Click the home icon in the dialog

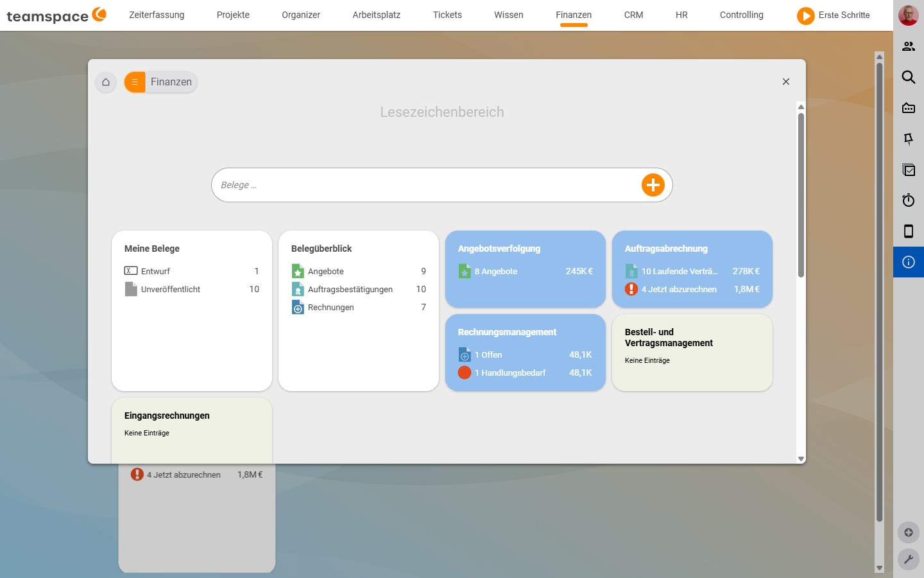coord(106,82)
